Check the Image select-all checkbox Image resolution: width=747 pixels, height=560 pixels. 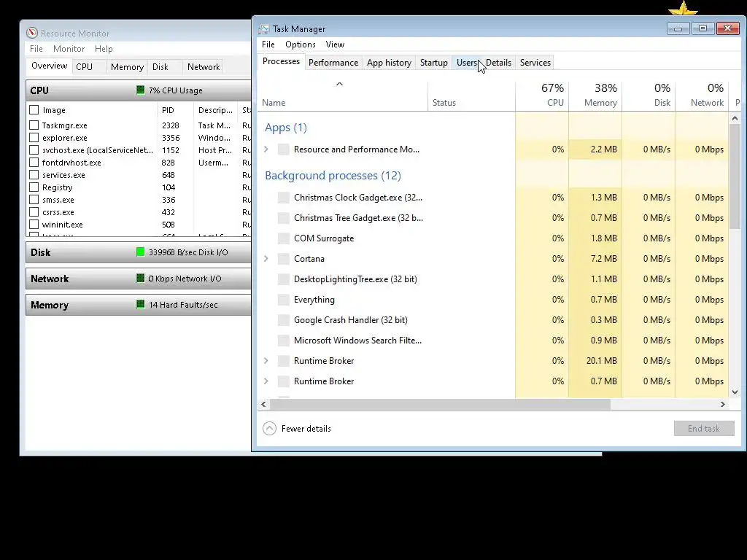click(34, 110)
